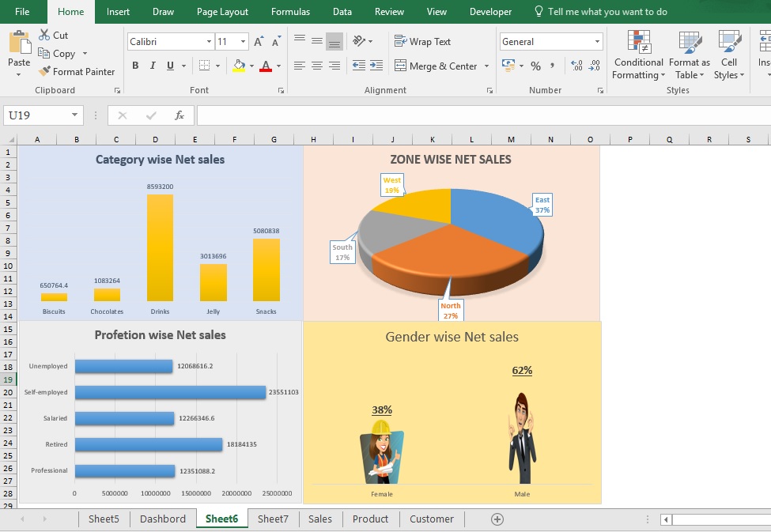The width and height of the screenshot is (771, 532).
Task: Open the Alignment dialog launcher
Action: 489,90
